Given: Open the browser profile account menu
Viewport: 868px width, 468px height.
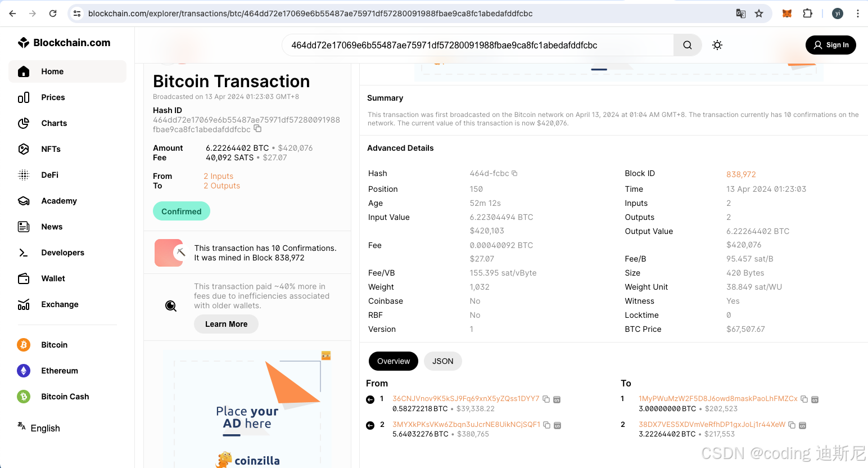Looking at the screenshot, I should [x=837, y=13].
